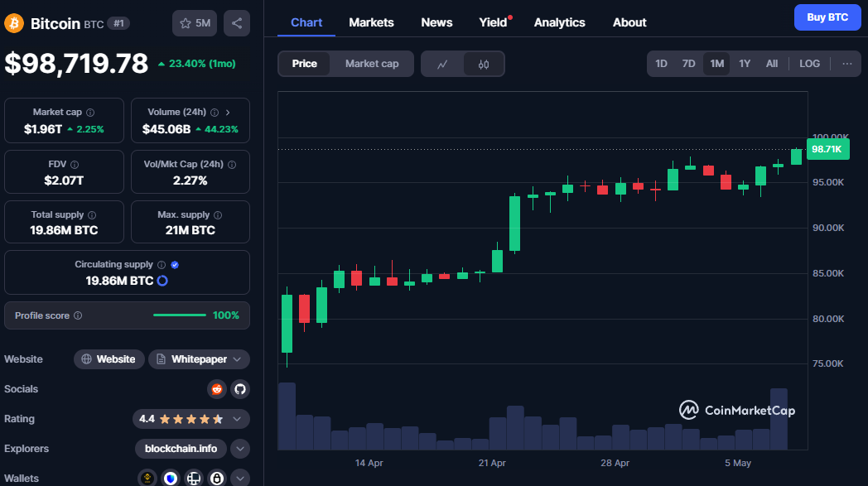Screen dimensions: 868x486
Task: Click the Buy BTC button
Action: click(827, 17)
